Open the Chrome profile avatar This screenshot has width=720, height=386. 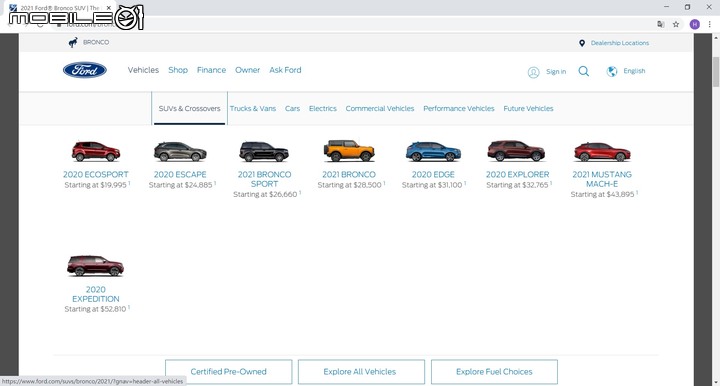click(695, 24)
